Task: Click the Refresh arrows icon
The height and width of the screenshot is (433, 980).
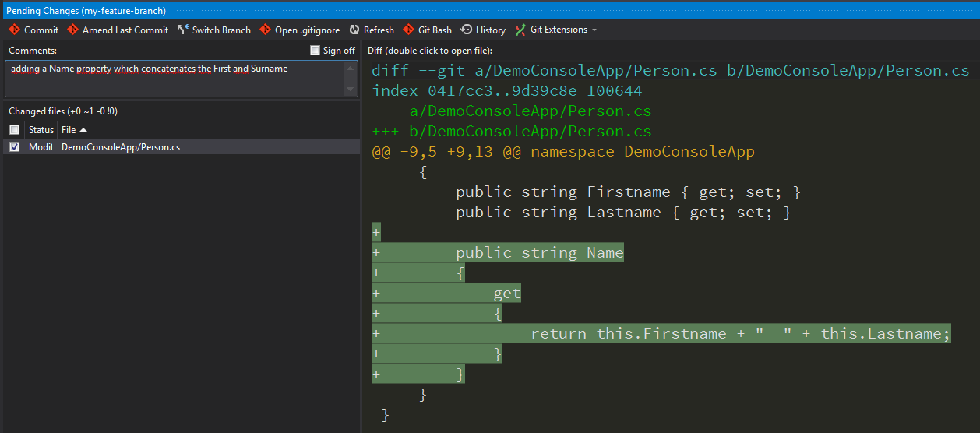Action: tap(354, 30)
